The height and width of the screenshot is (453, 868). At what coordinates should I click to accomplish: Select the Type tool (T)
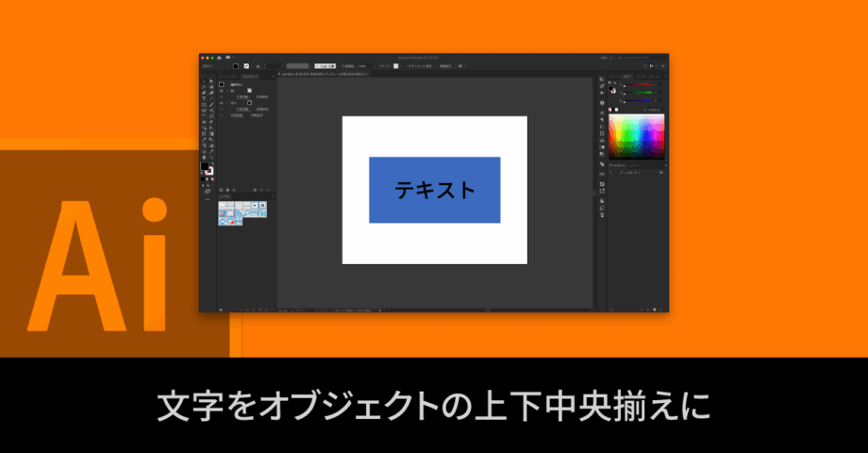[204, 98]
